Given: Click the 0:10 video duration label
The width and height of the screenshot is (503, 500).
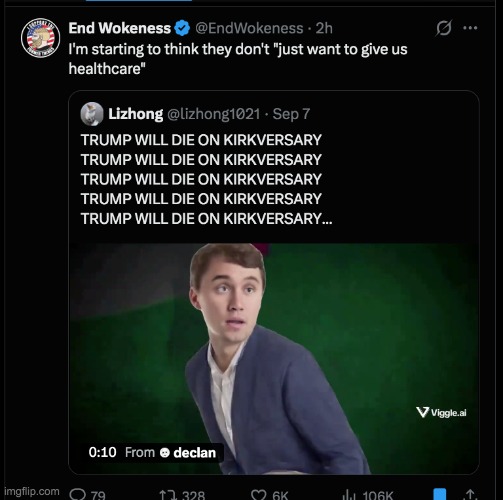Looking at the screenshot, I should (102, 452).
